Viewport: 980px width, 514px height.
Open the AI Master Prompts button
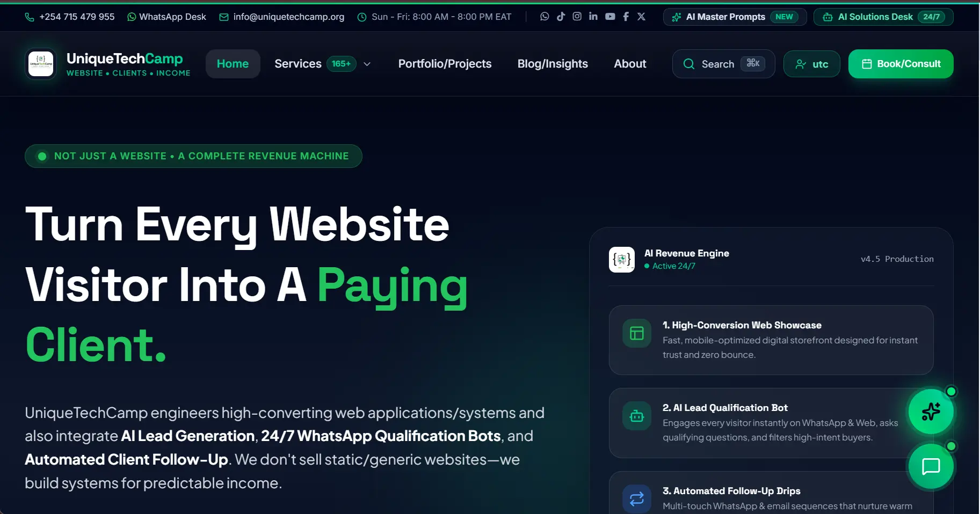coord(735,17)
